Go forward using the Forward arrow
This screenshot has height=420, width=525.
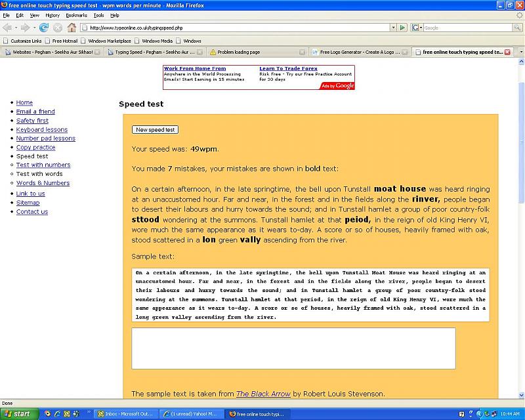click(25, 28)
